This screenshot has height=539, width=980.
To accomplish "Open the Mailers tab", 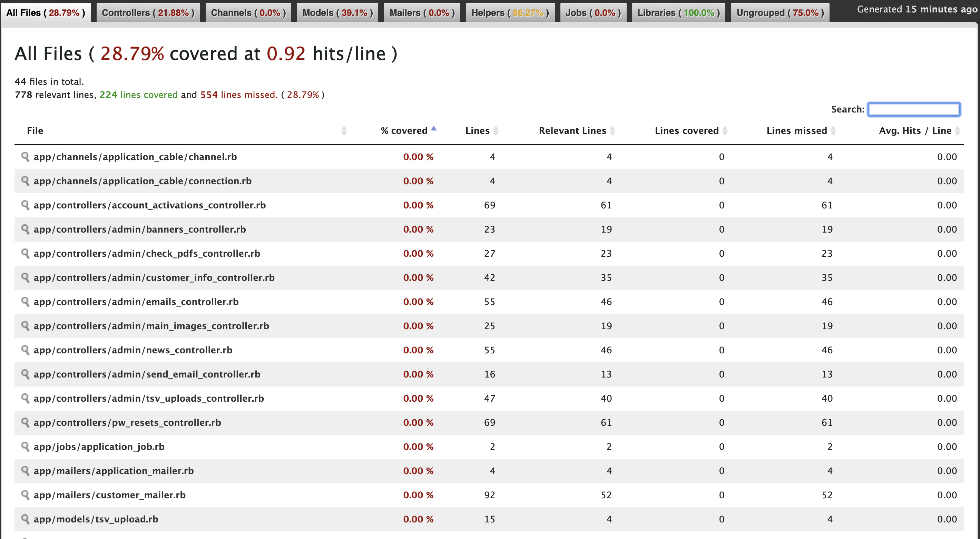I will pos(422,12).
